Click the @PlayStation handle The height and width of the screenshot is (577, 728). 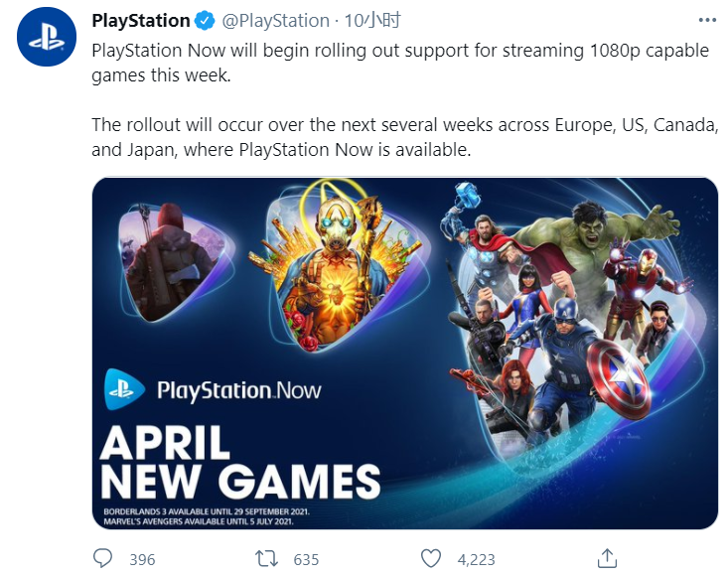click(x=274, y=20)
